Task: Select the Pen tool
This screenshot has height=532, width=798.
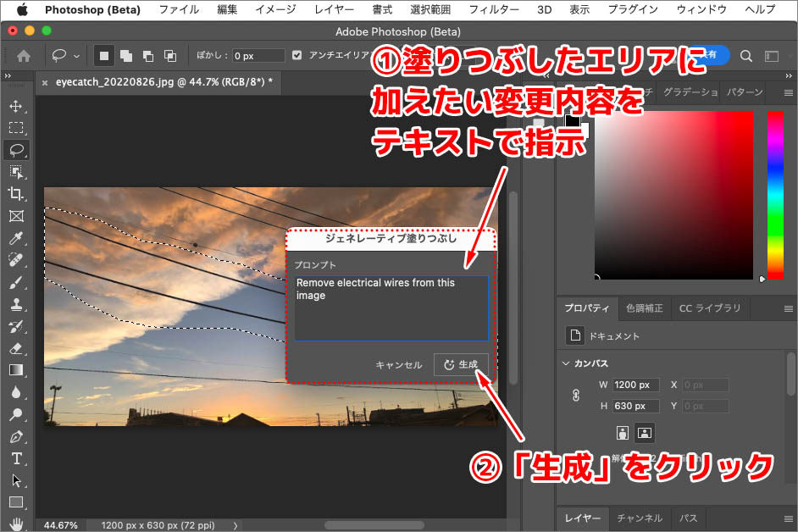Action: coord(16,436)
